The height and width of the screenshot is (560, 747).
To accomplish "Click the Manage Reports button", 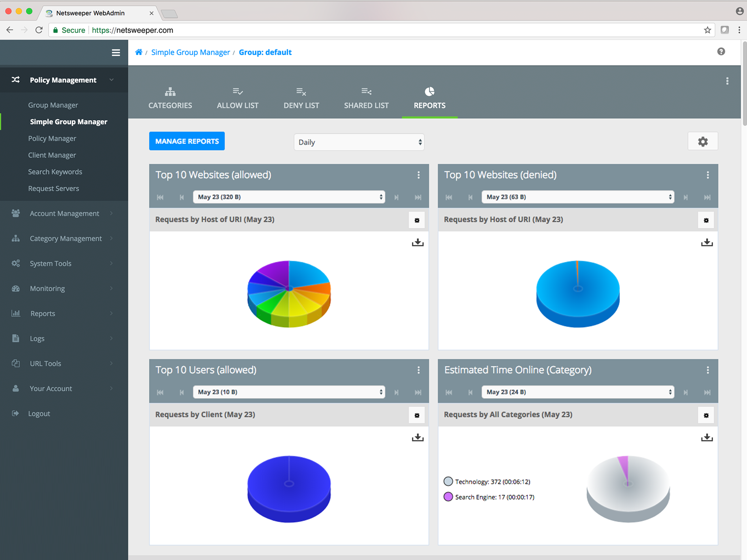I will pyautogui.click(x=187, y=141).
